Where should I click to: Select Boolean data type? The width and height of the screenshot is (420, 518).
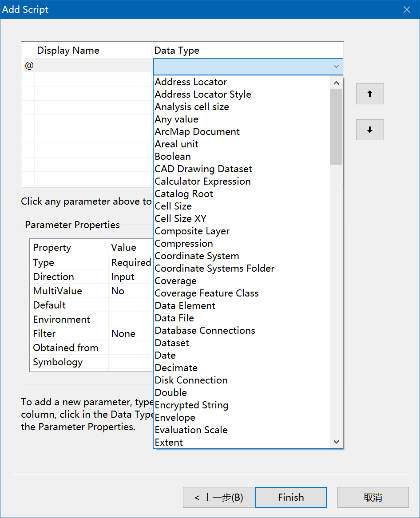[242, 157]
